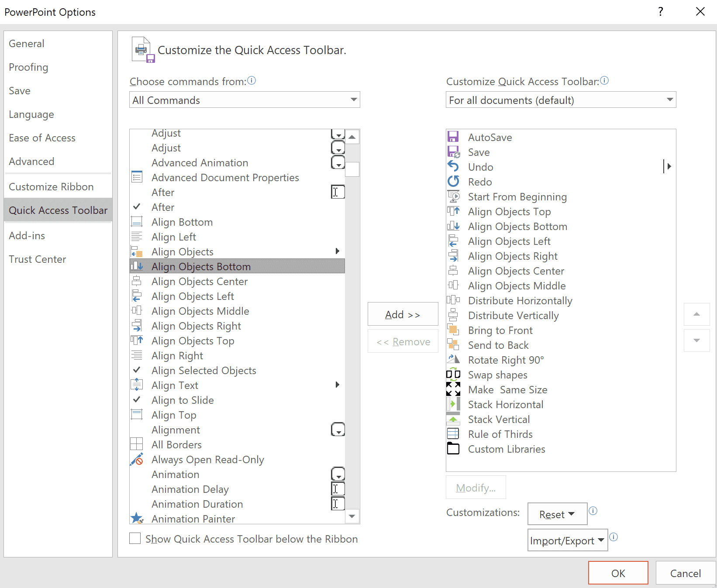This screenshot has height=588, width=717.
Task: Click dropdown indicator on Alignment row
Action: pos(338,430)
